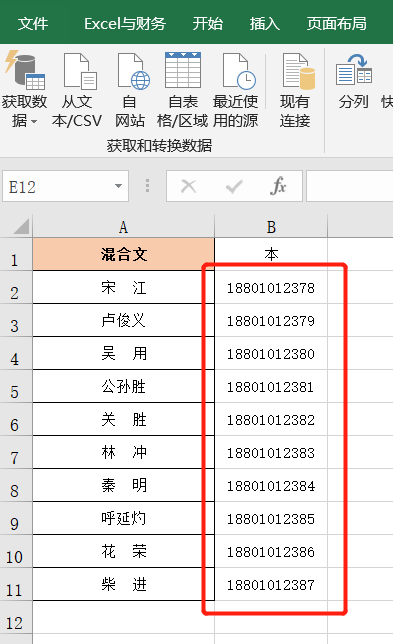The width and height of the screenshot is (393, 644).
Task: Open Recent Sources (最近使用的源)
Action: point(236,90)
